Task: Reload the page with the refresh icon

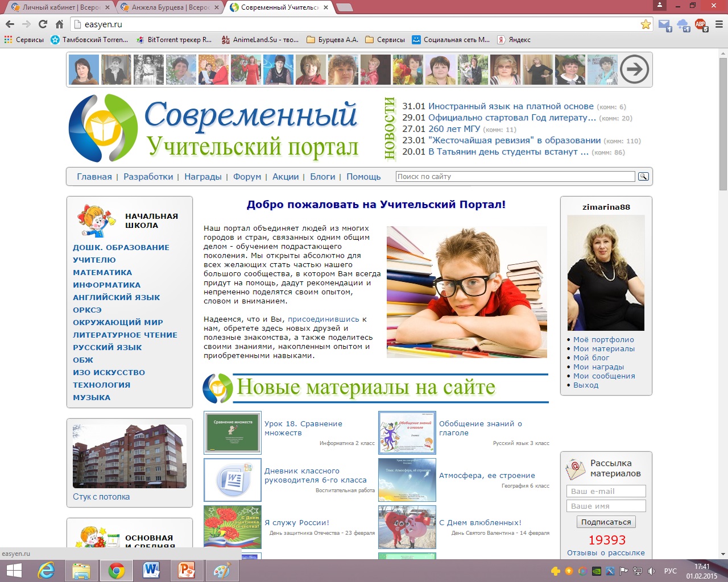Action: tap(43, 24)
